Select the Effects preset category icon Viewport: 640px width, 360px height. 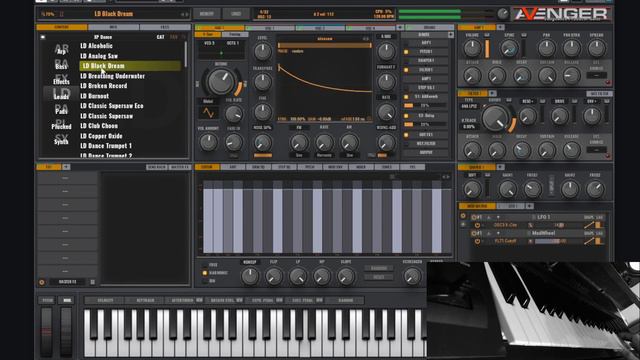61,80
